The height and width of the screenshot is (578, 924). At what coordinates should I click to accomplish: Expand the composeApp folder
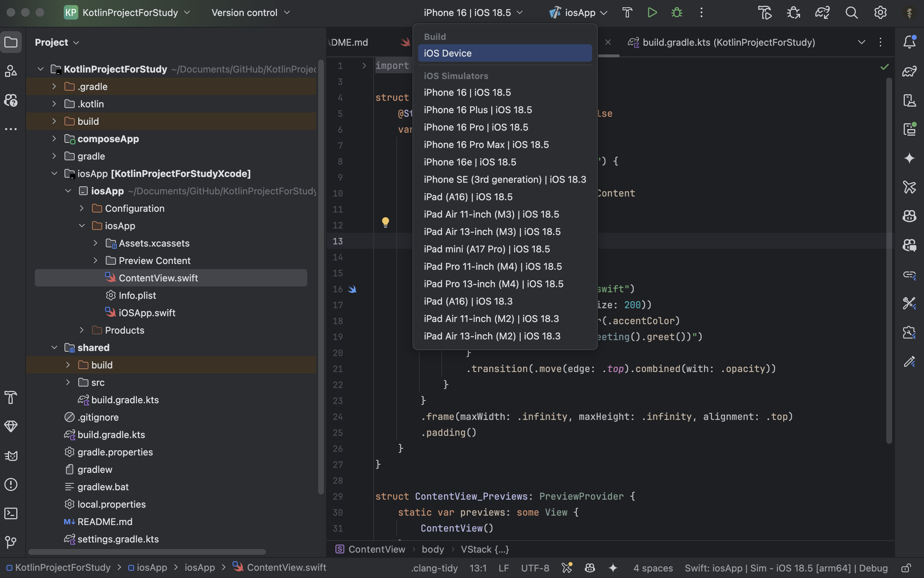click(x=54, y=139)
